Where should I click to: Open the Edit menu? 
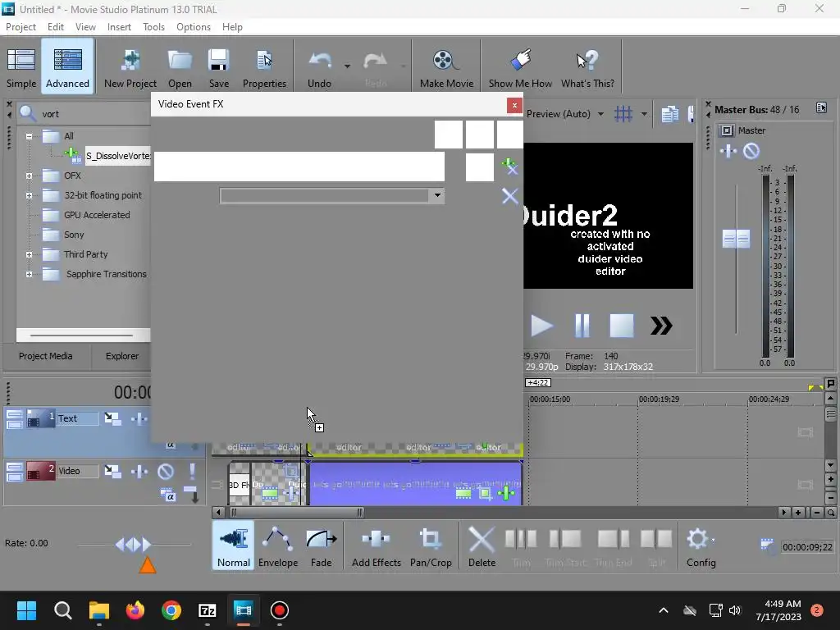coord(55,27)
